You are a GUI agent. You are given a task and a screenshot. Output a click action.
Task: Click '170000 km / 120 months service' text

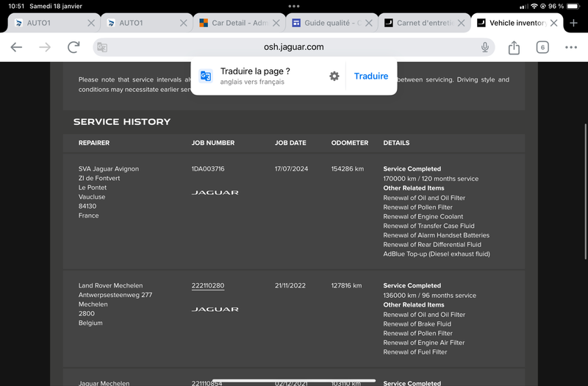click(431, 179)
